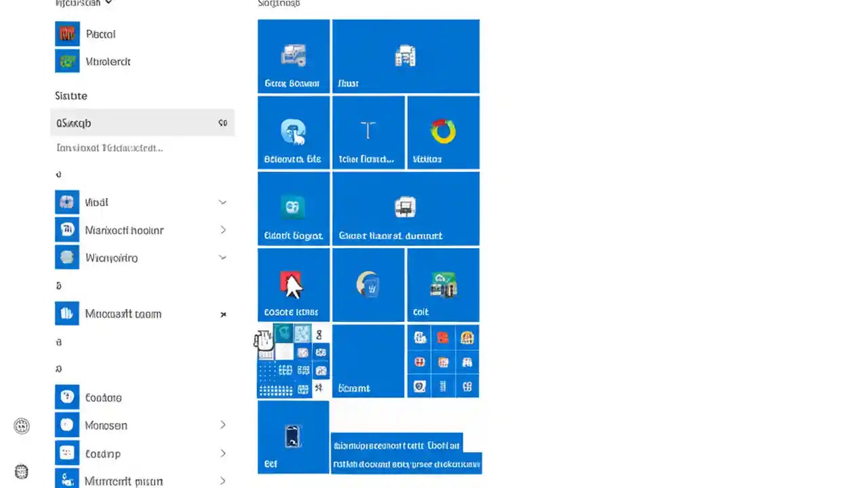Launch the Chrome browser tile

(443, 132)
